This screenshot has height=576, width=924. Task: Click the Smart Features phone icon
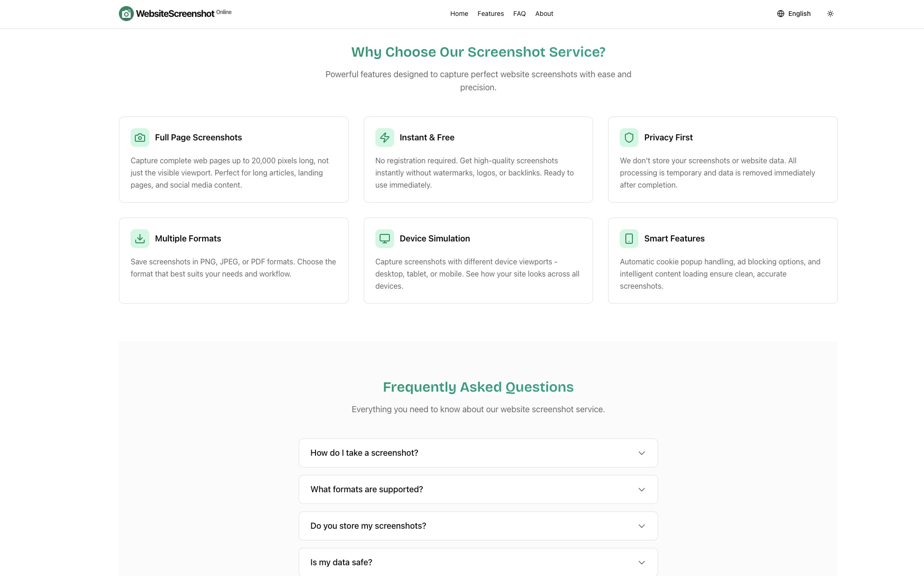pos(629,239)
